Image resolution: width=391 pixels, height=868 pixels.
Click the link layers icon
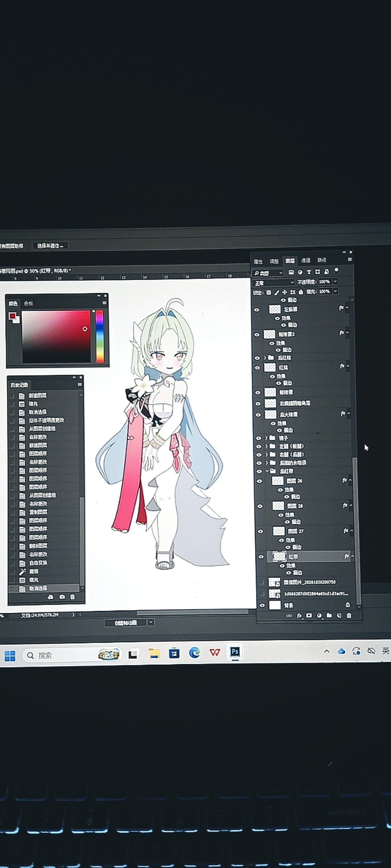pos(289,616)
